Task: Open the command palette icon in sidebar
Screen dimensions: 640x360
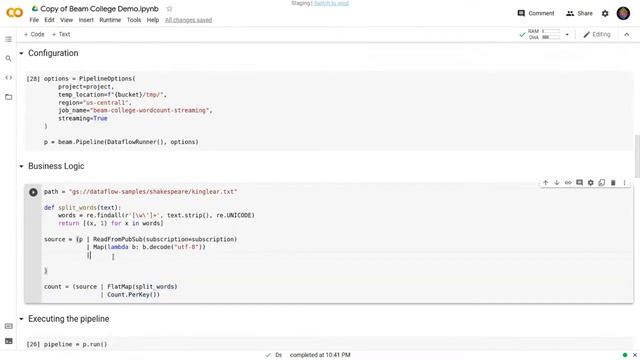Action: 9,326
